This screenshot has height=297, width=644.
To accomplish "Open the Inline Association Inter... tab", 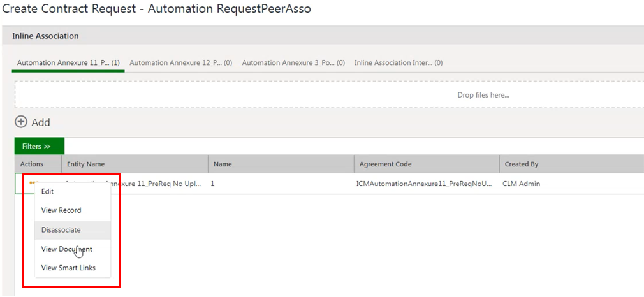I will click(x=399, y=63).
